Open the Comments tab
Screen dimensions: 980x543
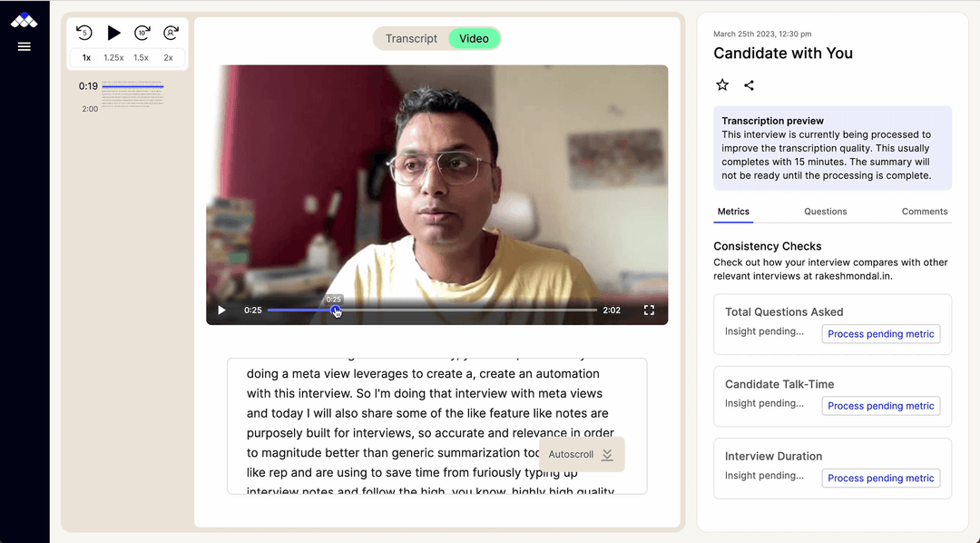[x=925, y=212]
